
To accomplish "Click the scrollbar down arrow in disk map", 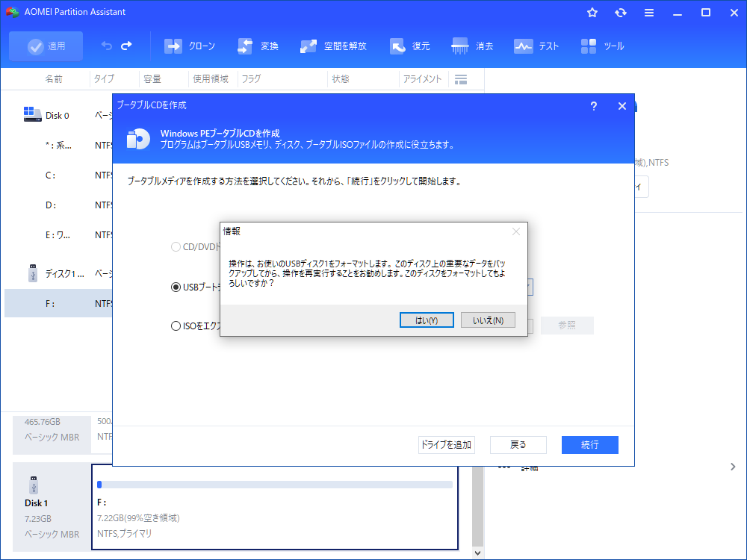I will click(478, 553).
